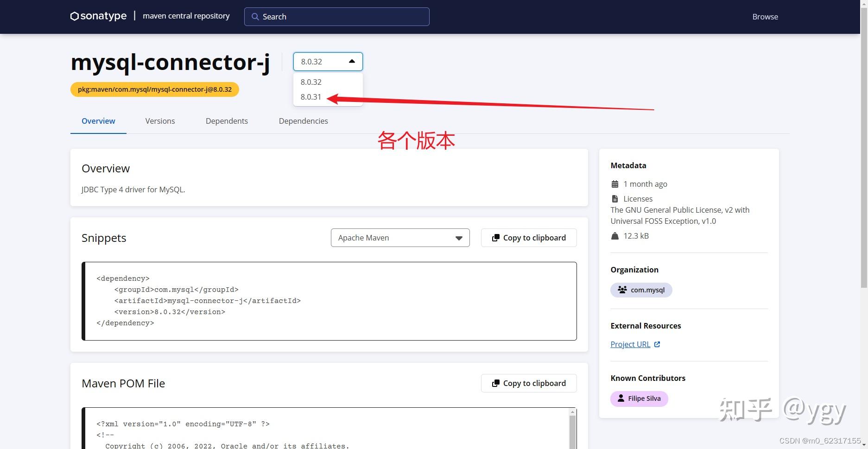Image resolution: width=868 pixels, height=449 pixels.
Task: Click the Browse menu item
Action: click(x=764, y=16)
